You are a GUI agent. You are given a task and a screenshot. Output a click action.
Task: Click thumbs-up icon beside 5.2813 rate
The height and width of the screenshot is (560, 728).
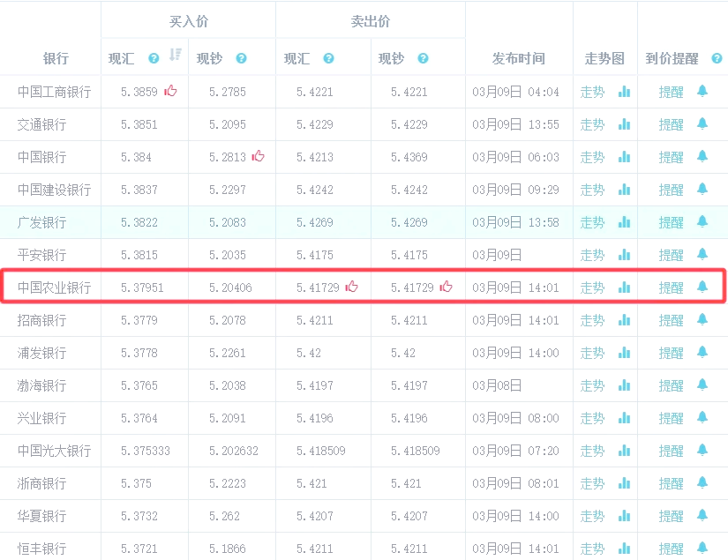[x=259, y=156]
